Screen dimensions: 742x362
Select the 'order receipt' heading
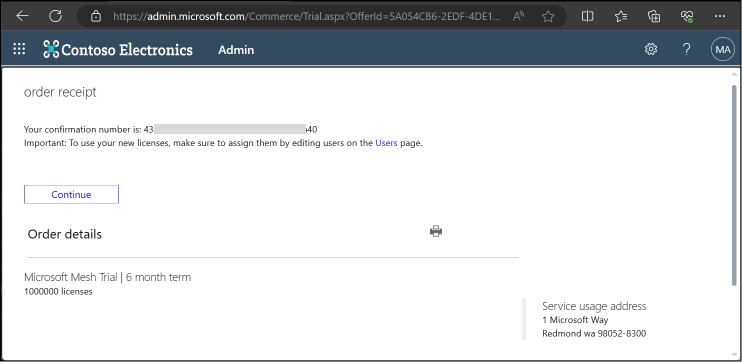pyautogui.click(x=60, y=92)
